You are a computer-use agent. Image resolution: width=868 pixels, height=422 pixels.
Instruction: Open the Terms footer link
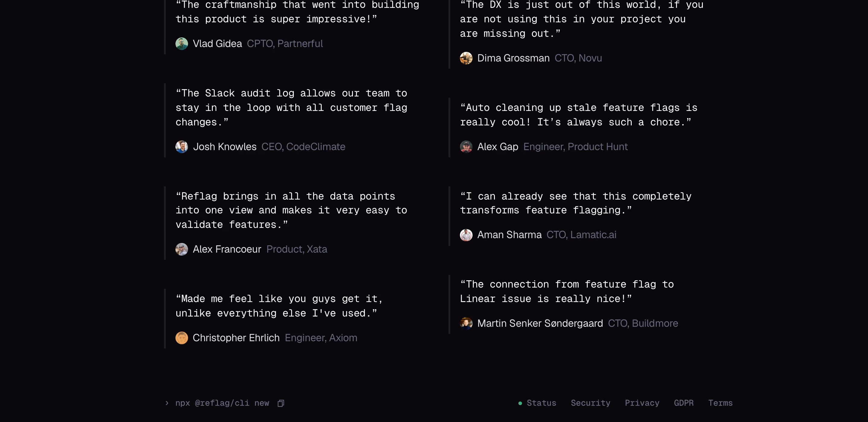coord(720,403)
